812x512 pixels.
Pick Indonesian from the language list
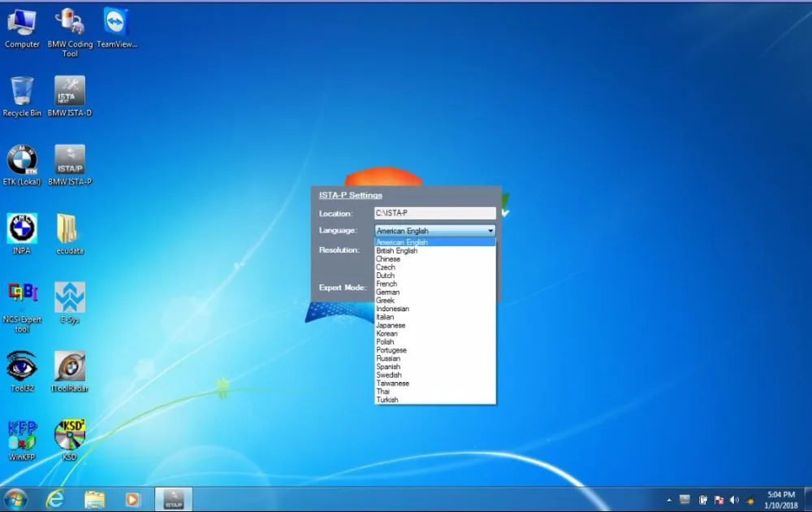[x=435, y=308]
